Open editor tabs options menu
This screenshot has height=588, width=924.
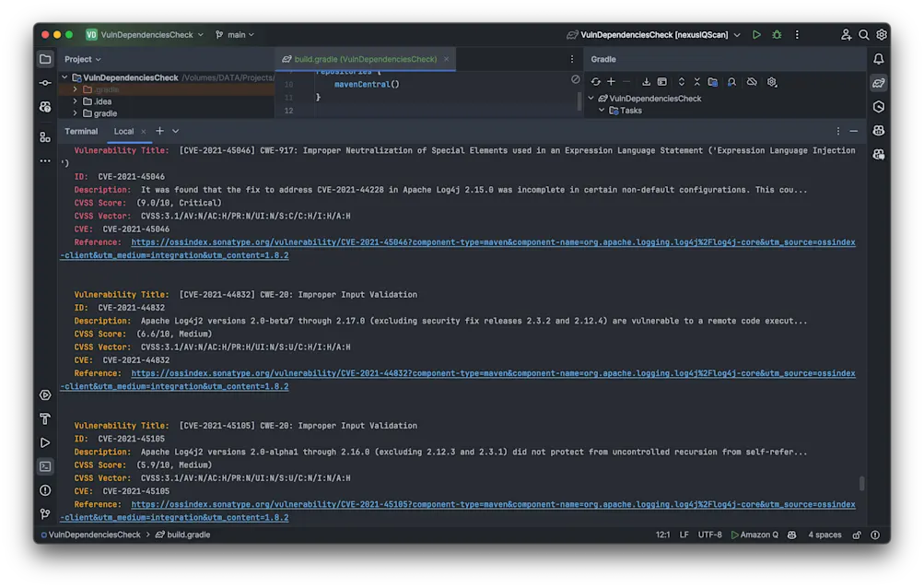(571, 59)
